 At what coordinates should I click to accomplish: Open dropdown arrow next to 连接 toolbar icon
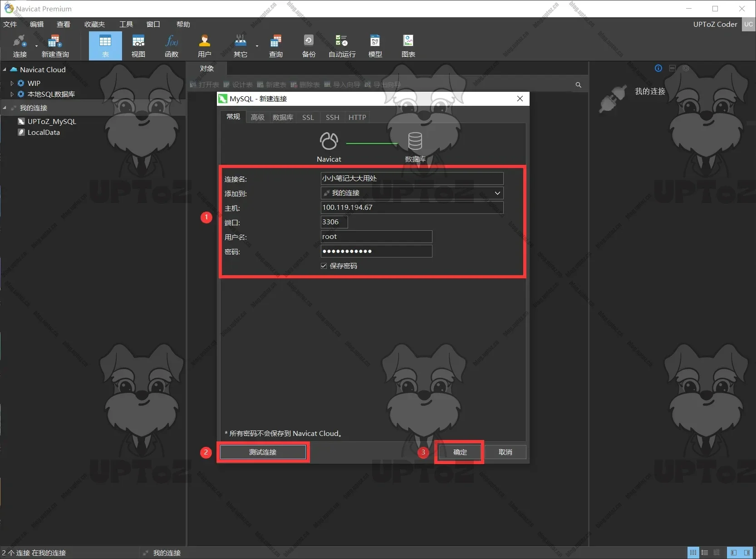36,46
